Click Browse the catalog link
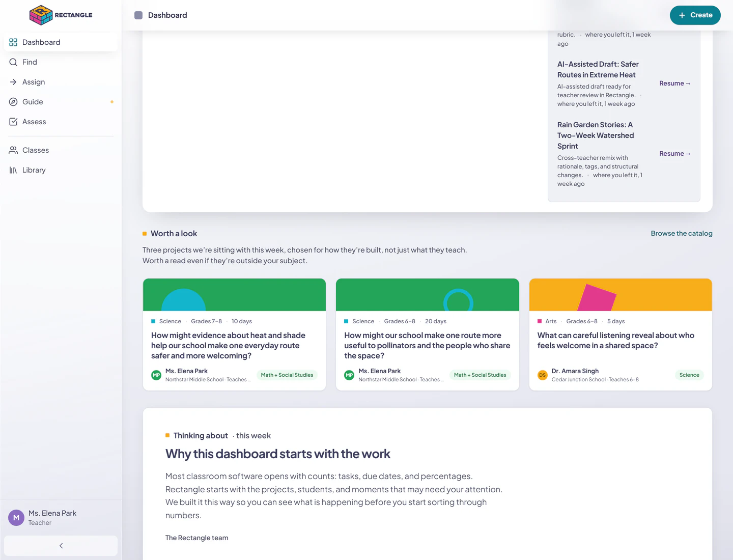This screenshot has width=733, height=560. coord(682,234)
